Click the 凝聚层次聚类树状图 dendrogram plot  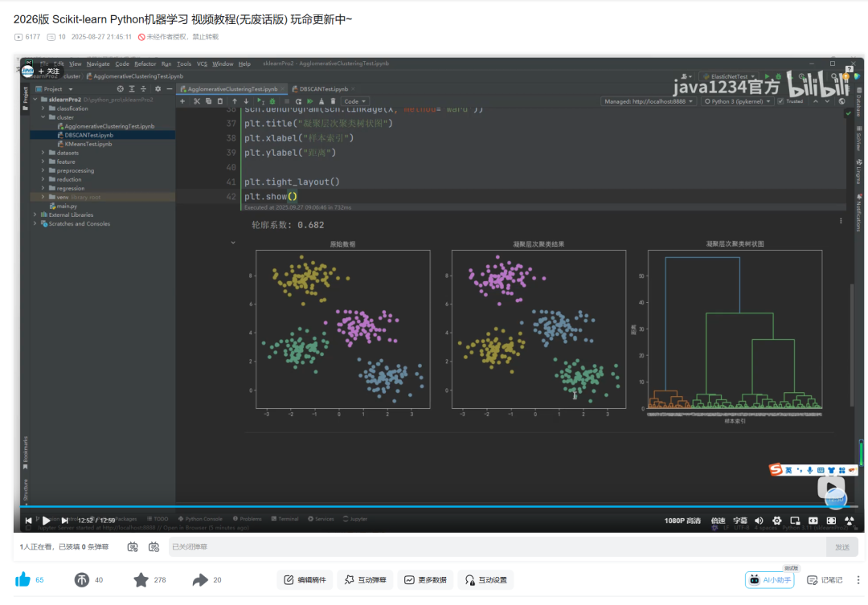point(735,329)
